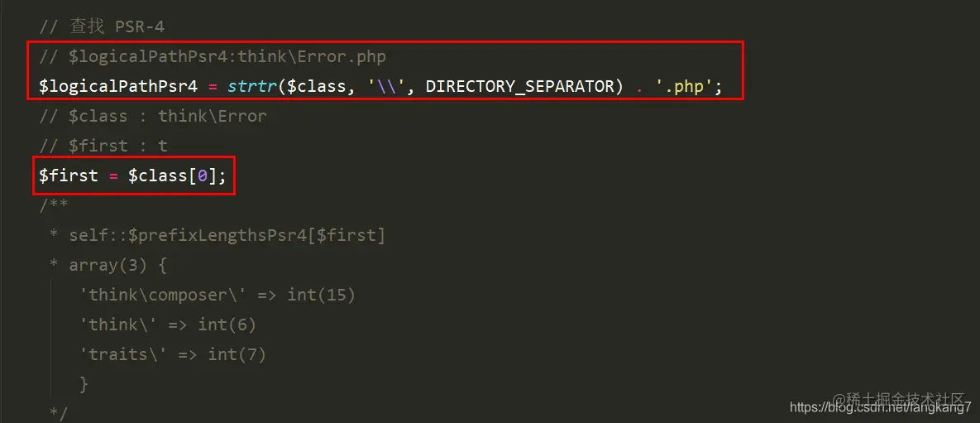This screenshot has height=423, width=980.
Task: Click the 'think\composer\' => int(15) entry
Action: point(218,295)
